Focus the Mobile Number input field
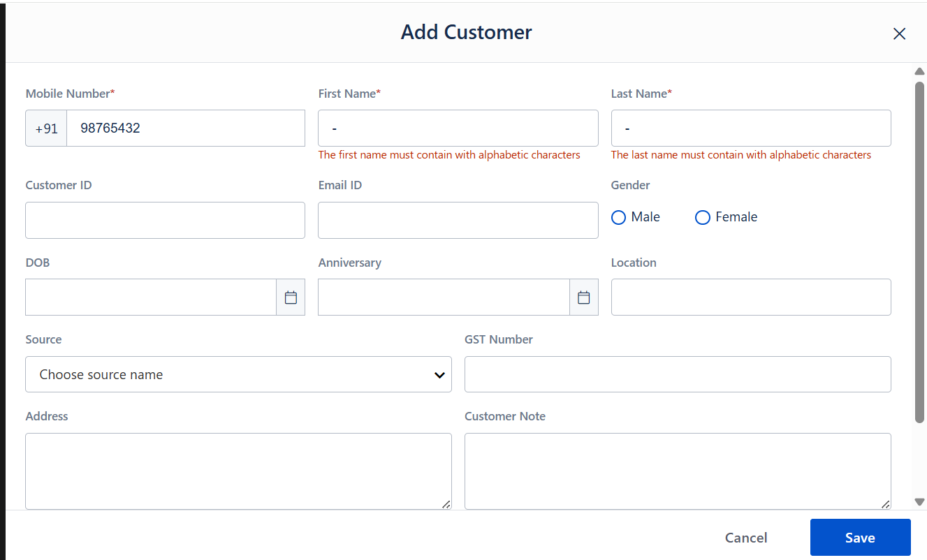 [x=186, y=128]
